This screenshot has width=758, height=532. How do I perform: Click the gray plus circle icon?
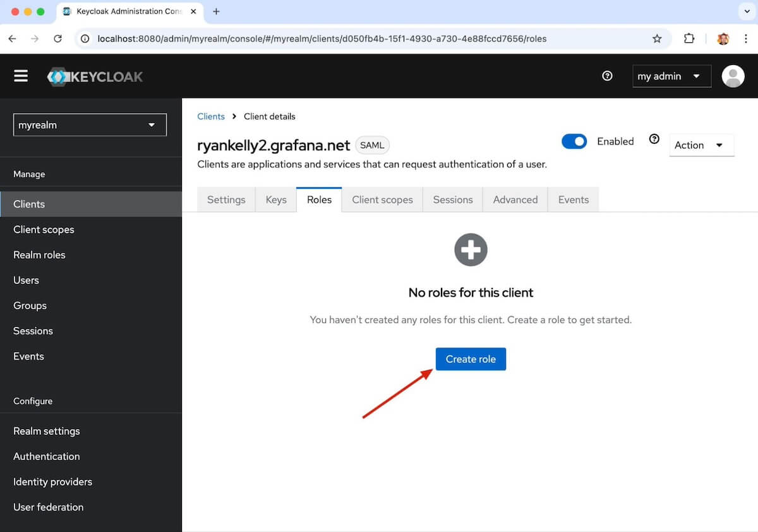click(x=471, y=250)
